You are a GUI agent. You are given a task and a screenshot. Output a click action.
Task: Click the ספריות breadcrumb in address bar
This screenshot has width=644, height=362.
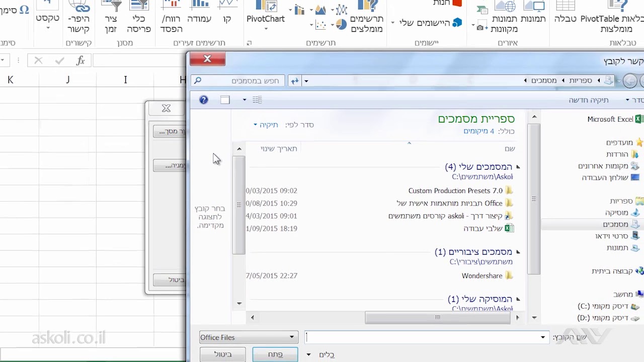[x=580, y=80]
